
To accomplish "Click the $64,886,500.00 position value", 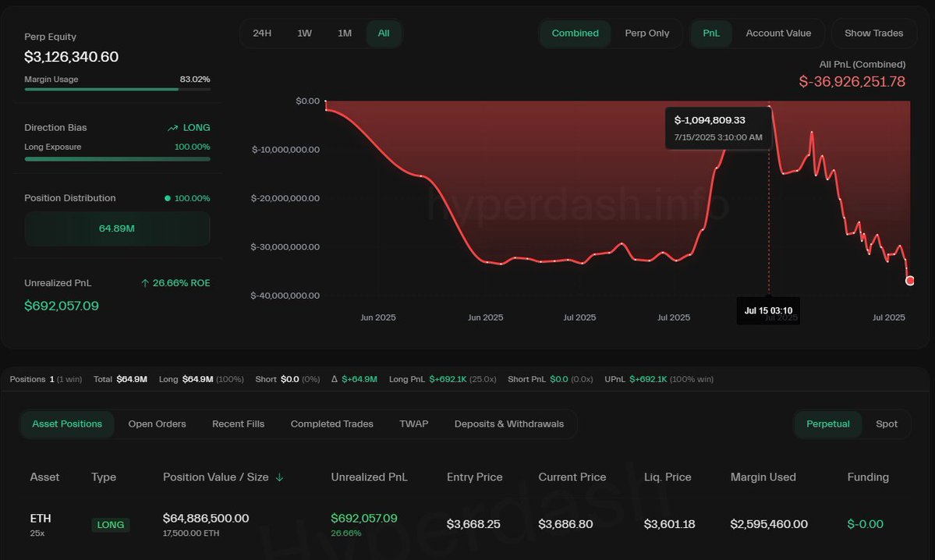I will pos(206,518).
